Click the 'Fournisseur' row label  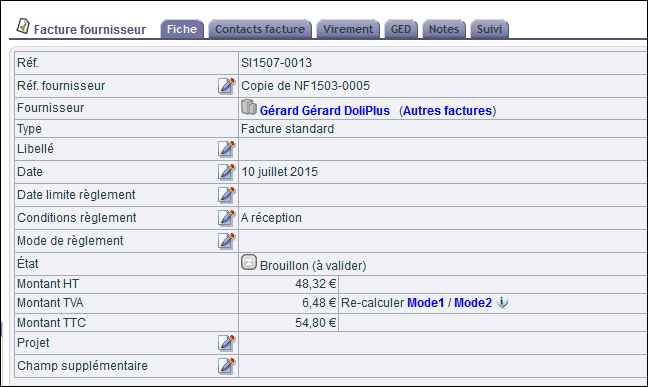coord(50,108)
